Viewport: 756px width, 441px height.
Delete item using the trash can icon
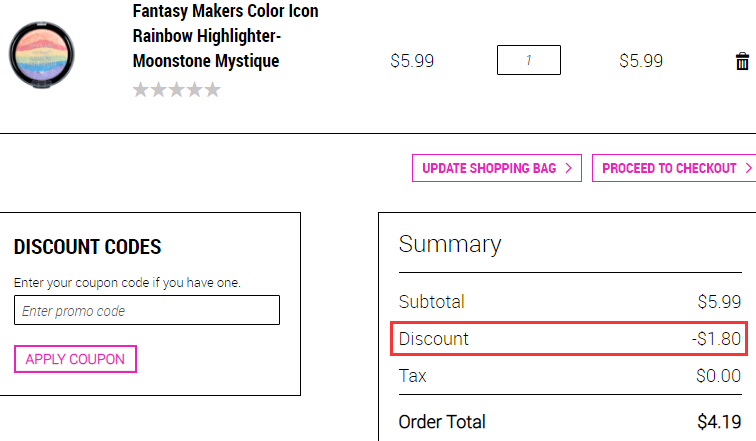(x=742, y=62)
